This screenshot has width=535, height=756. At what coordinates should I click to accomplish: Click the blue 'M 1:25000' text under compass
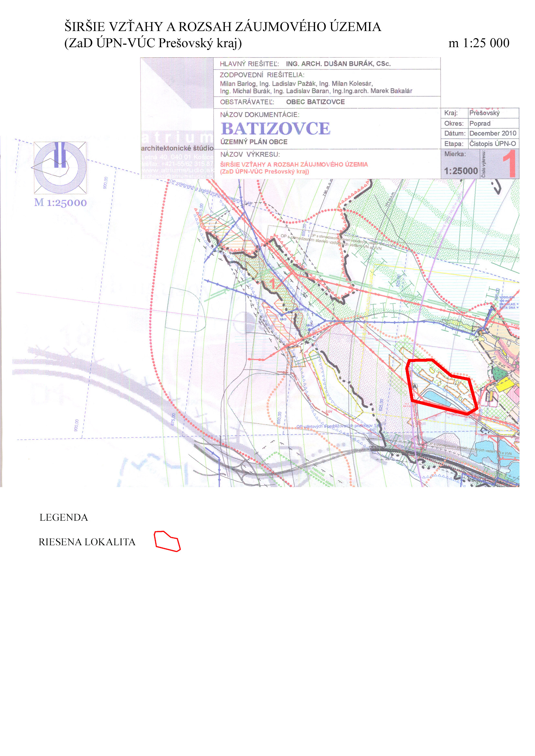point(60,203)
